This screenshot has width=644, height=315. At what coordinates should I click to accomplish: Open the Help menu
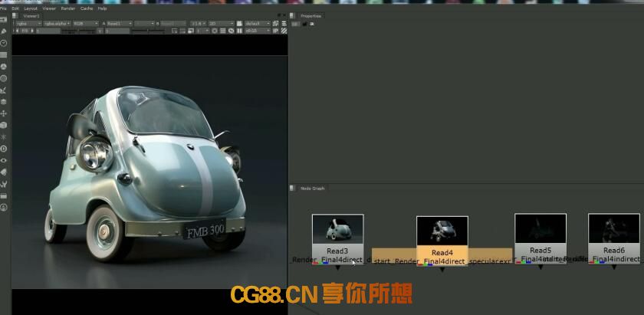[x=102, y=8]
